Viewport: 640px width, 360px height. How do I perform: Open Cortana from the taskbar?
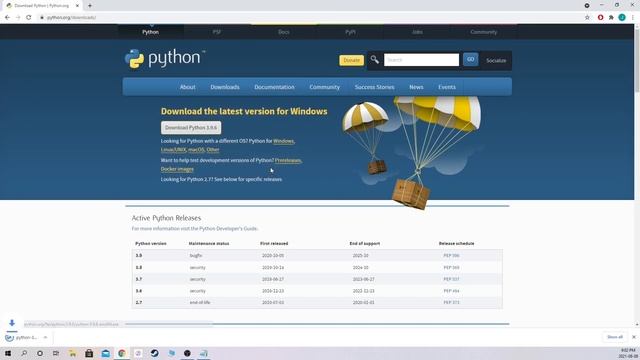pos(40,353)
